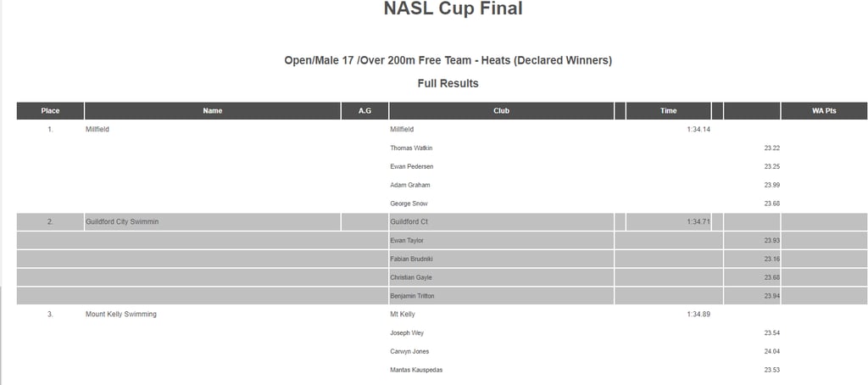Click the Full Results heading
Image resolution: width=868 pixels, height=385 pixels.
448,84
